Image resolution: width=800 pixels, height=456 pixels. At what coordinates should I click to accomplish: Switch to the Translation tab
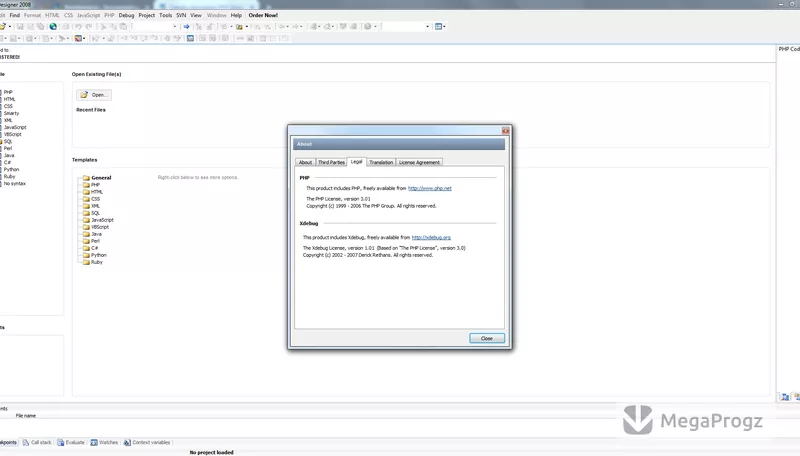381,162
